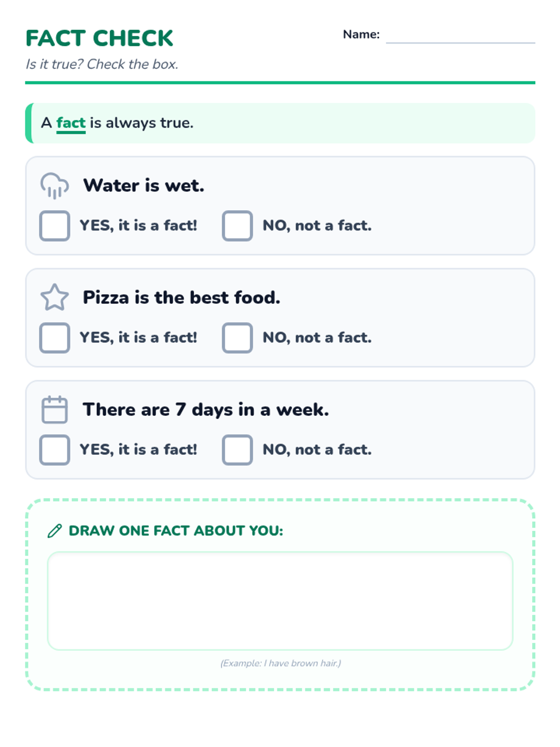
Task: Click the underlined word fact
Action: coord(71,123)
